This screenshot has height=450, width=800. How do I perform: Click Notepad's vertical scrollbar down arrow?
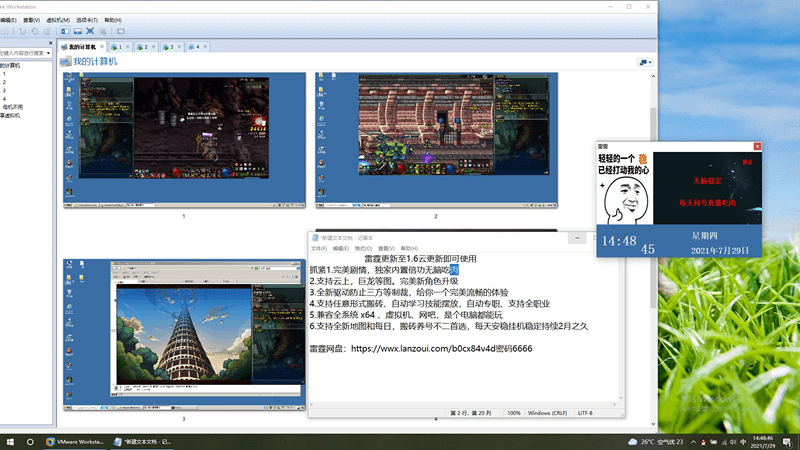click(621, 397)
